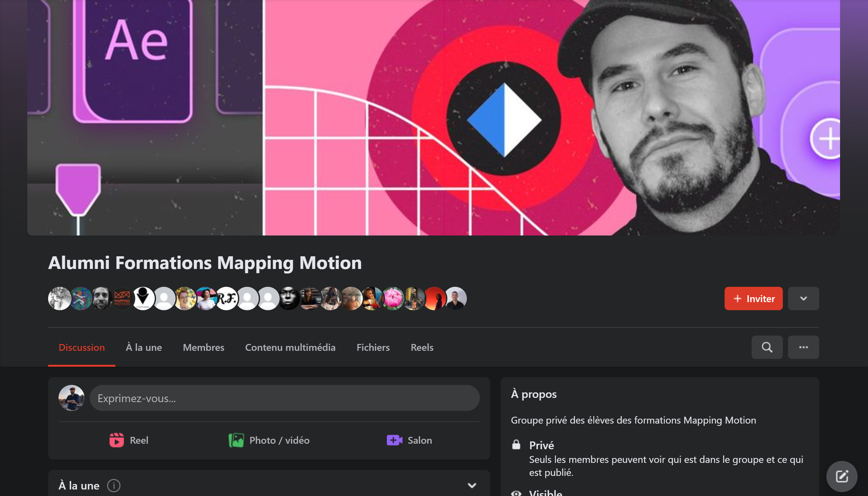The height and width of the screenshot is (496, 868).
Task: Click the Mapping Motion logo member avatar
Action: (122, 299)
